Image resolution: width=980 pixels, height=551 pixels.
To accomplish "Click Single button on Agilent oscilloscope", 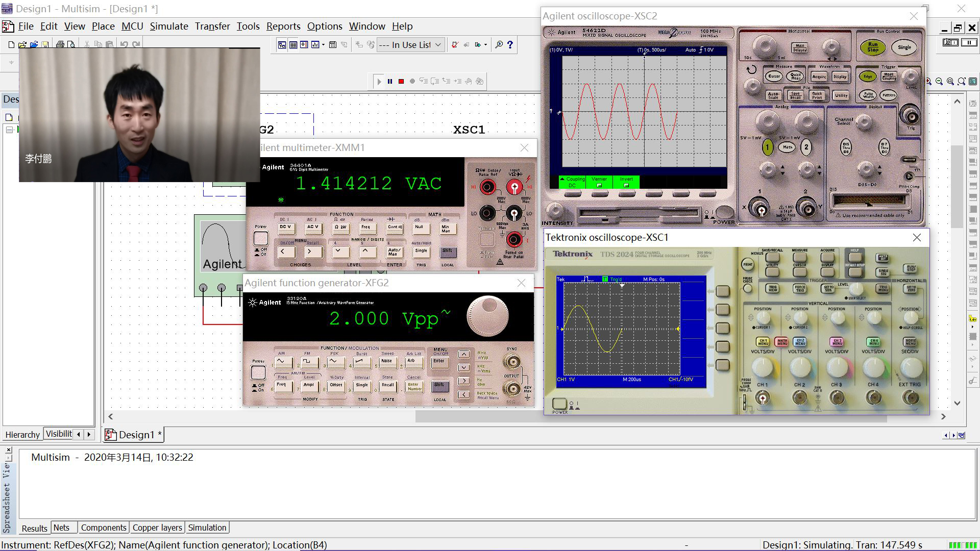I will click(904, 47).
